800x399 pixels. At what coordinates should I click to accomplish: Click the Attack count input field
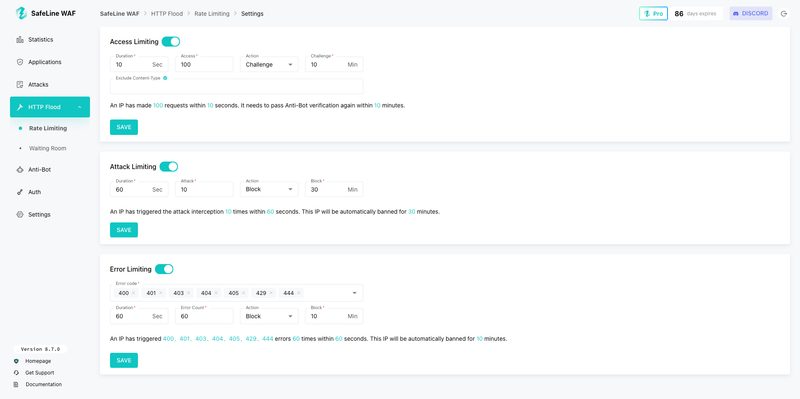(204, 189)
